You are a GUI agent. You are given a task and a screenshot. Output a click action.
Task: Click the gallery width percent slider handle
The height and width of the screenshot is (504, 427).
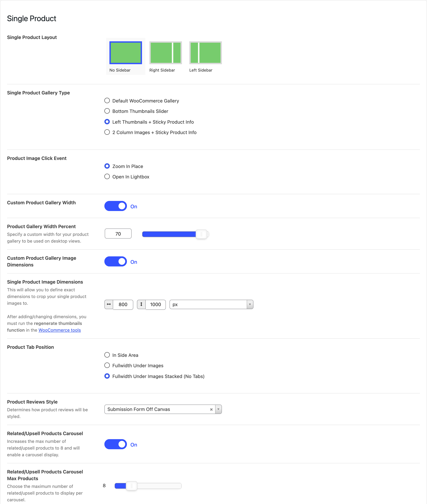tap(201, 234)
